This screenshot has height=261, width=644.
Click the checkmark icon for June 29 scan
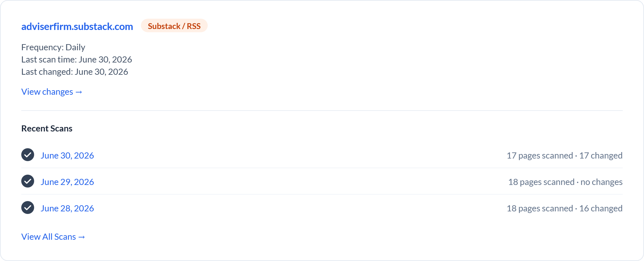(x=28, y=181)
